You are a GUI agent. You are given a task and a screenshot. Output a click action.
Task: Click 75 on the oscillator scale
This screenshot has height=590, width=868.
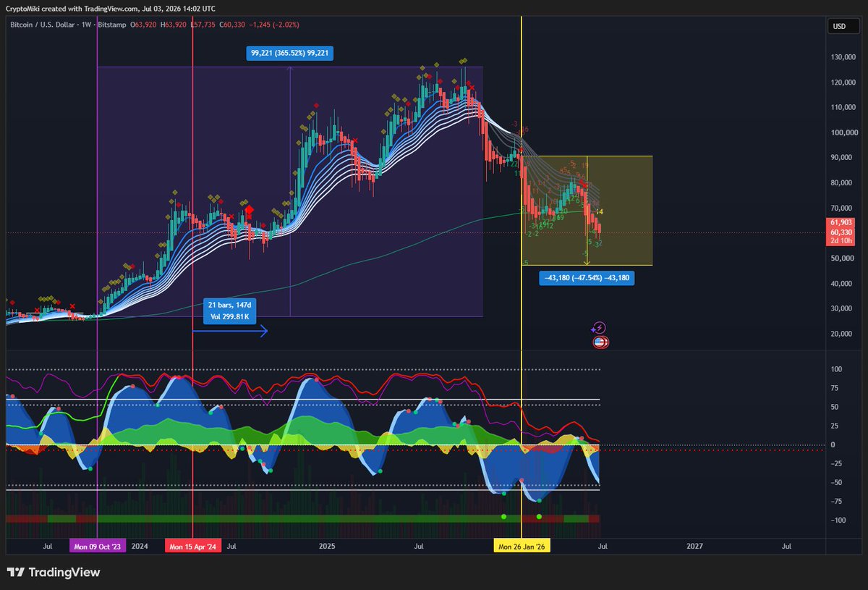pyautogui.click(x=833, y=388)
